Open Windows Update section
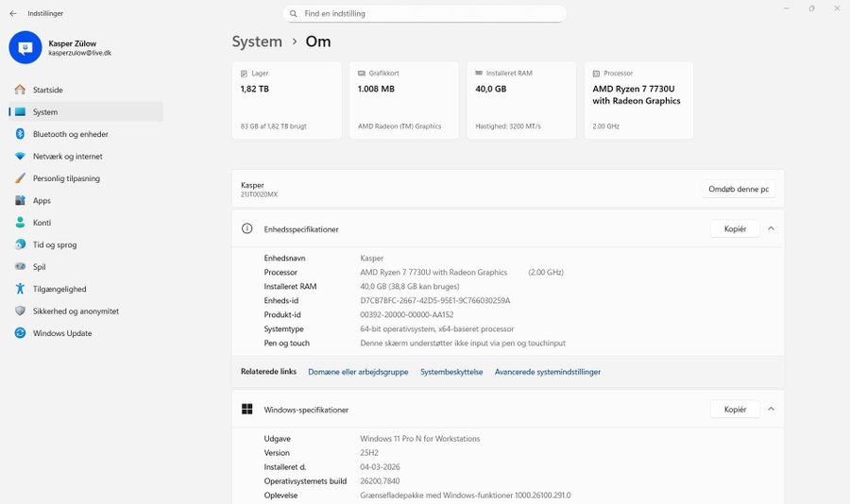Viewport: 850px width, 504px height. pos(61,333)
